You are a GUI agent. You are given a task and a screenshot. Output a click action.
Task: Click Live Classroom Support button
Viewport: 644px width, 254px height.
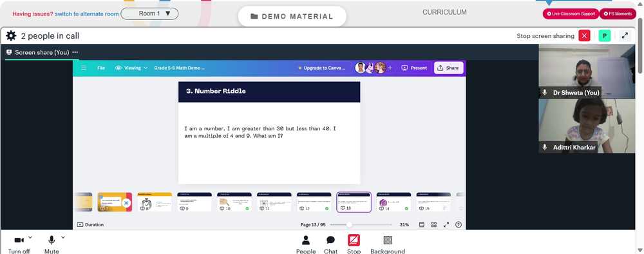571,14
